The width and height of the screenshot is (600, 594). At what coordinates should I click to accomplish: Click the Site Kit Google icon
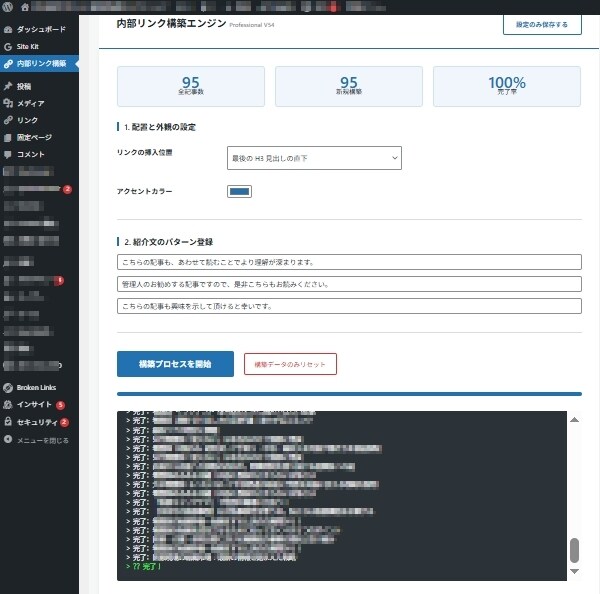(x=8, y=47)
